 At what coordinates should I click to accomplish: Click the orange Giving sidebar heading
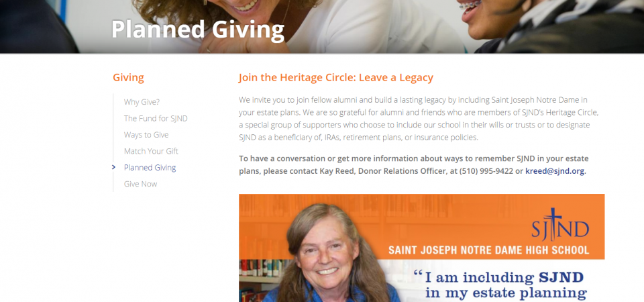pyautogui.click(x=129, y=78)
